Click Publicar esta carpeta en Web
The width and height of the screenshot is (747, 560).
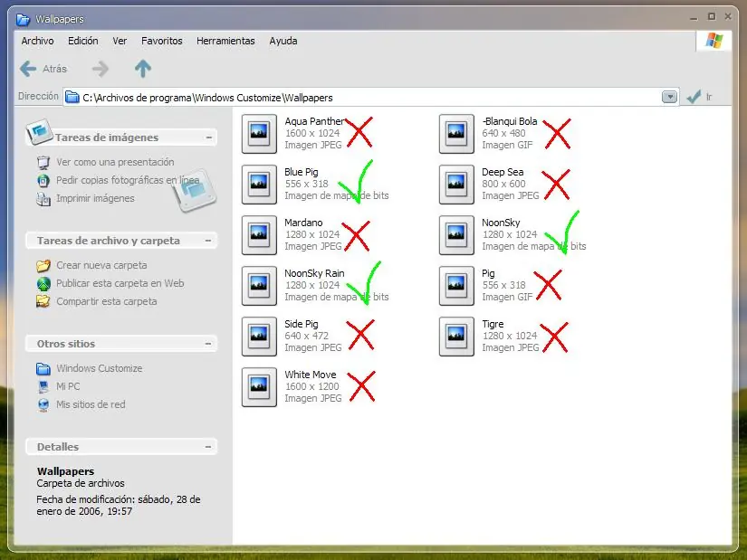(x=120, y=283)
